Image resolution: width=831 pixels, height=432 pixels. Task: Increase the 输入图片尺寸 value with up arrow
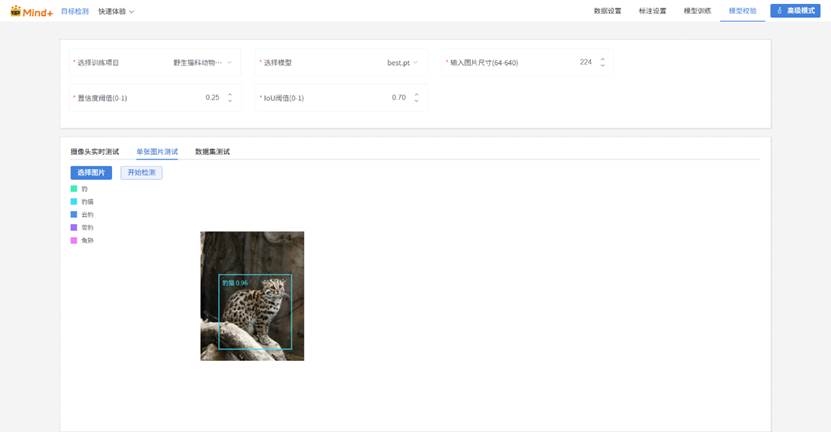(x=602, y=59)
